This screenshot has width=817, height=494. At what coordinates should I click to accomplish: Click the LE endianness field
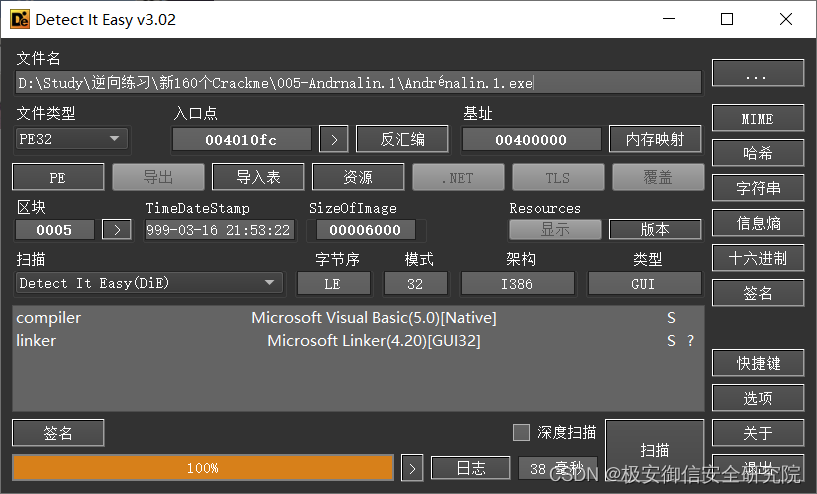pyautogui.click(x=333, y=283)
